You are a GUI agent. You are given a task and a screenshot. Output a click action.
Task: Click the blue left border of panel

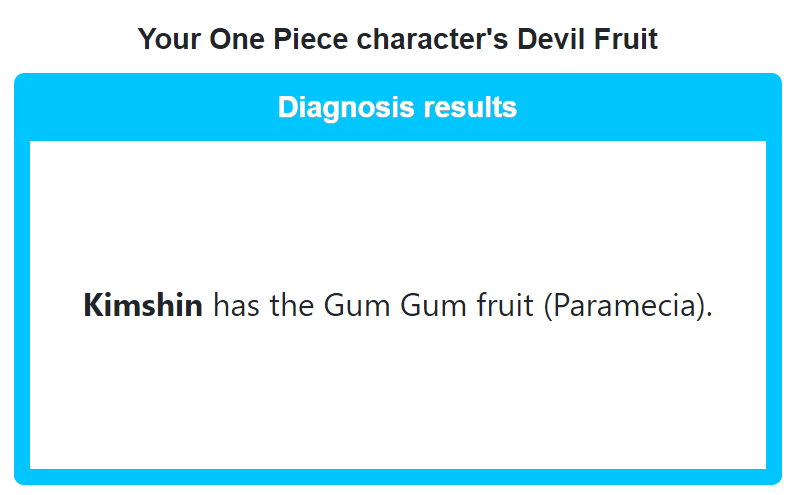pyautogui.click(x=22, y=305)
